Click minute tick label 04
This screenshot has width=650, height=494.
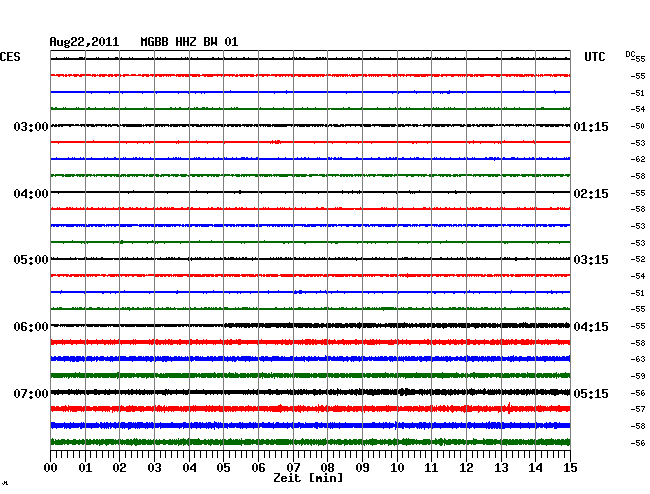189,468
